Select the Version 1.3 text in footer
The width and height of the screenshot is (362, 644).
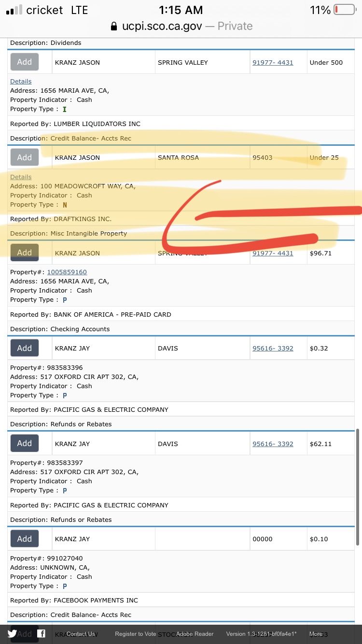(262, 634)
